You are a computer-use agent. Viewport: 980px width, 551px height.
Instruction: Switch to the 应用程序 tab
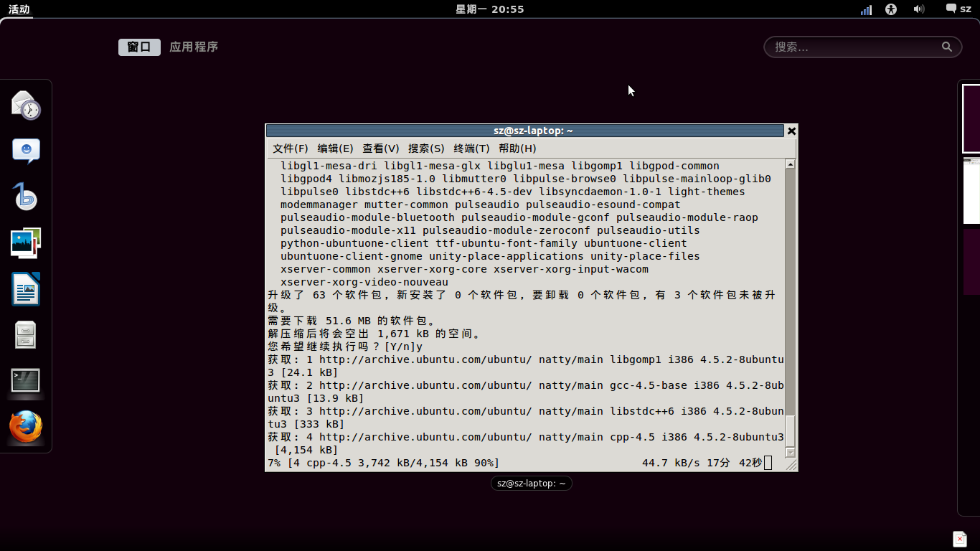(x=194, y=47)
